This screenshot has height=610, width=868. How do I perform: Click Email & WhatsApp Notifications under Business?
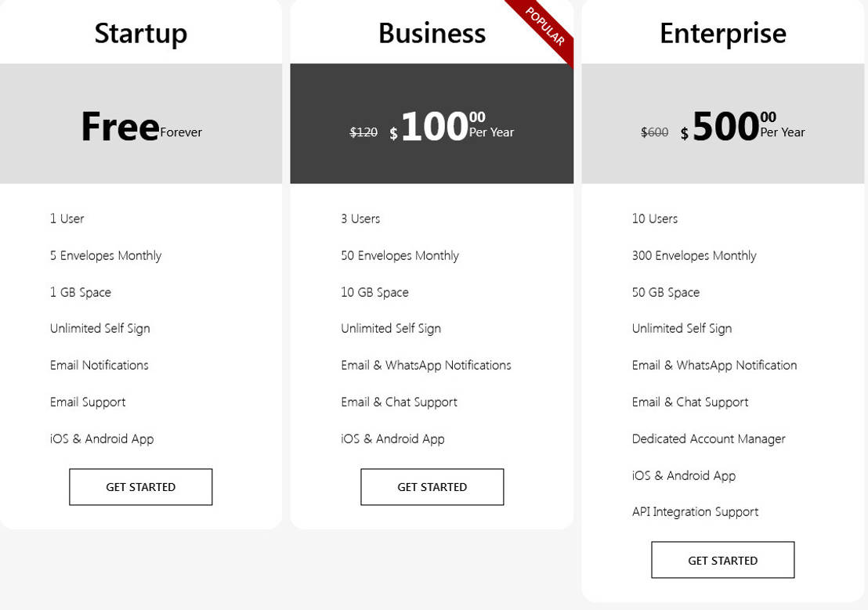click(x=426, y=365)
